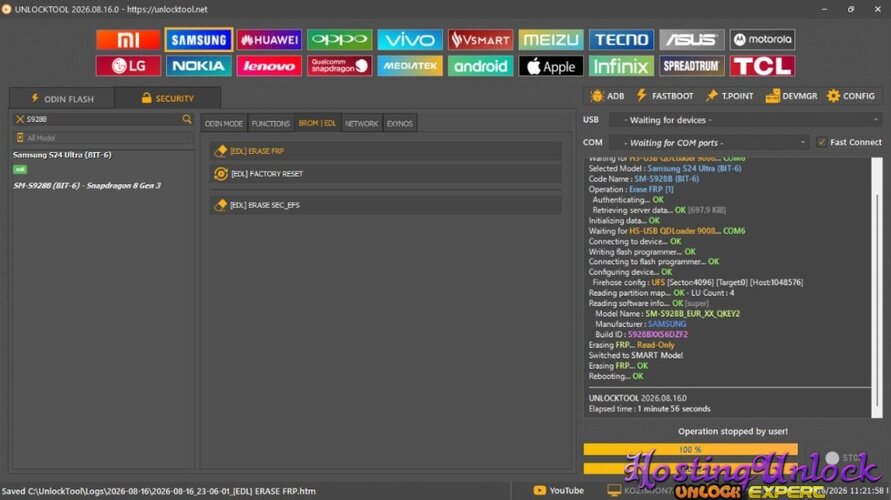Viewport: 891px width, 500px height.
Task: Open the Apple brand section
Action: coord(551,66)
